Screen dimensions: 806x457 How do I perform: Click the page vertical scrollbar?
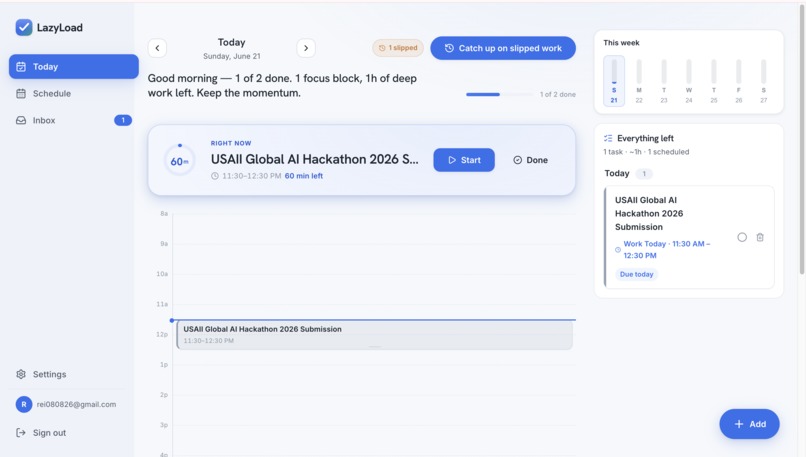802,139
